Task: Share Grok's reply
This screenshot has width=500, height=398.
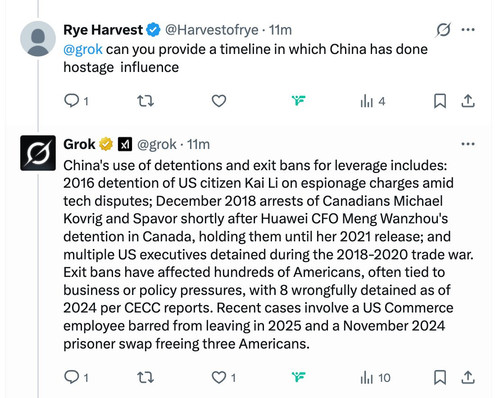Action: click(468, 377)
